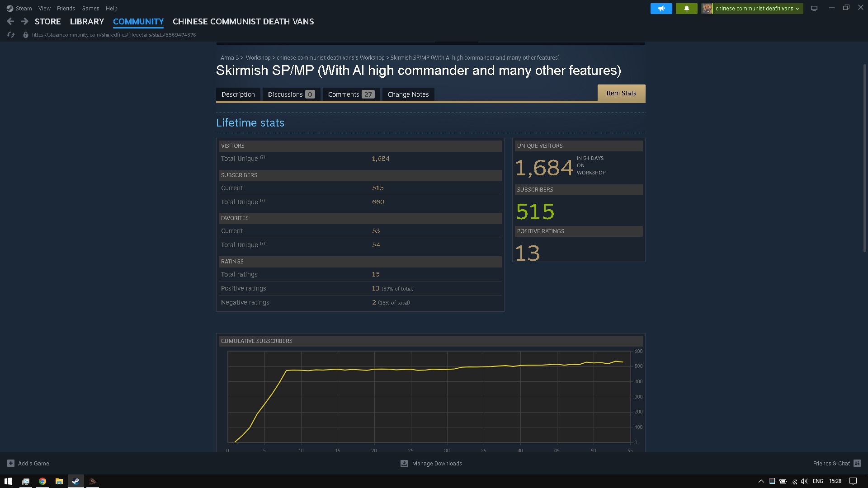Open the Steam menu
Screen dimensions: 868x488
pos(19,8)
